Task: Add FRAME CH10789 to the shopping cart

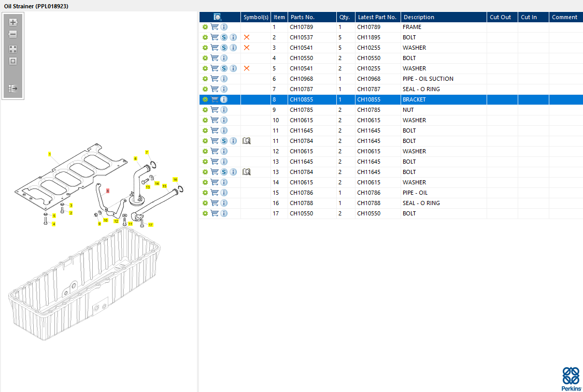Action: coord(215,27)
